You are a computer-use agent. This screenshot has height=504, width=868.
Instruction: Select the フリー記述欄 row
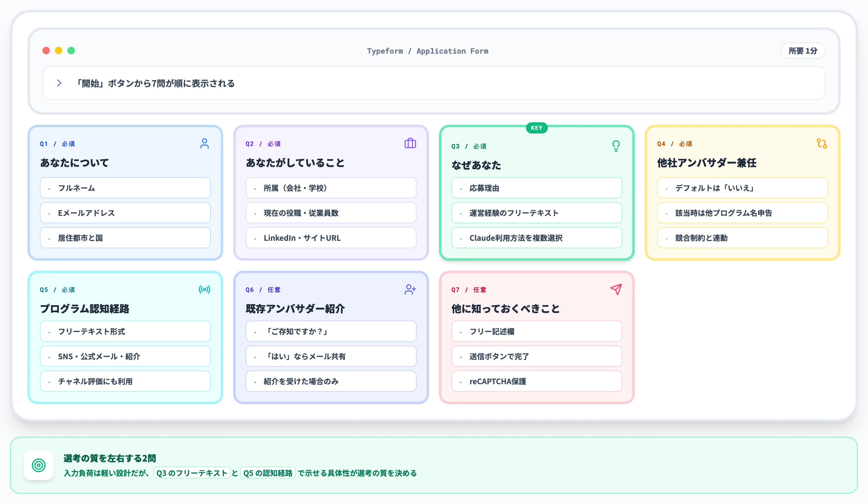(537, 332)
